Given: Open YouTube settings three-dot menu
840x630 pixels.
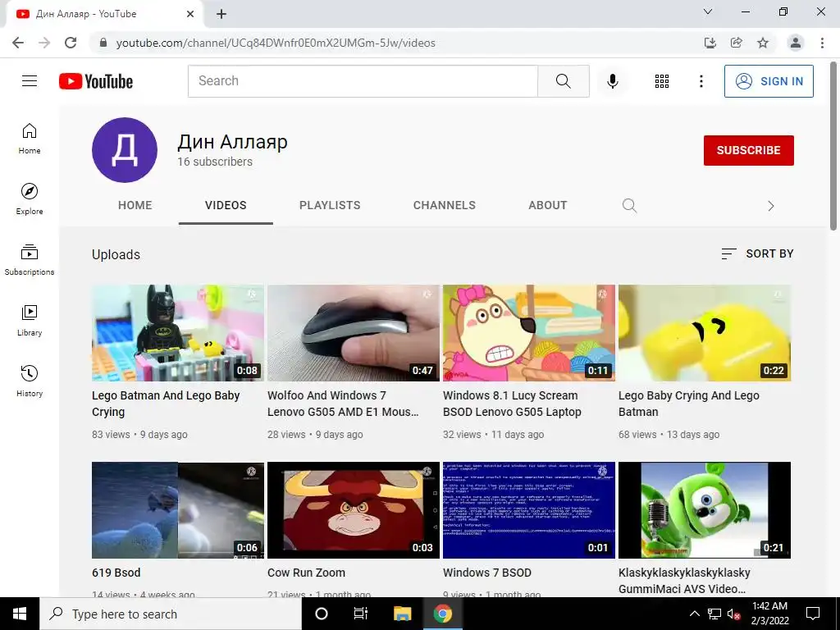Looking at the screenshot, I should [x=701, y=81].
